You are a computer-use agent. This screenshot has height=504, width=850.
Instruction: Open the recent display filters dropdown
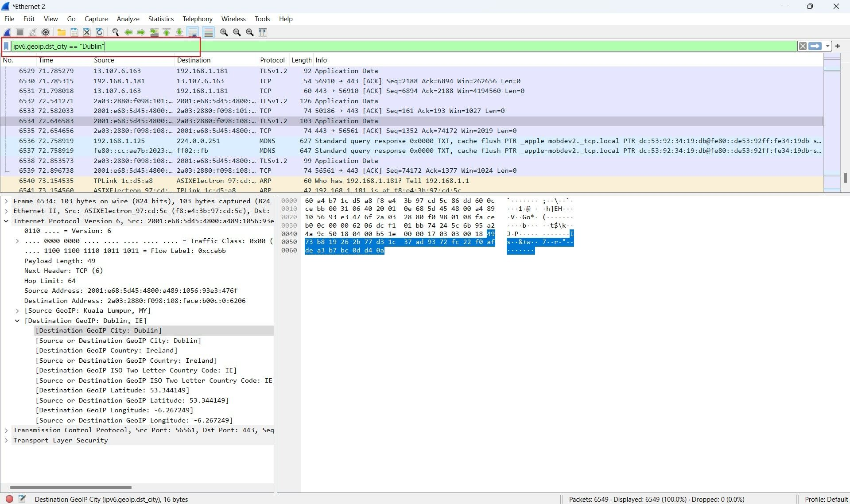click(827, 46)
